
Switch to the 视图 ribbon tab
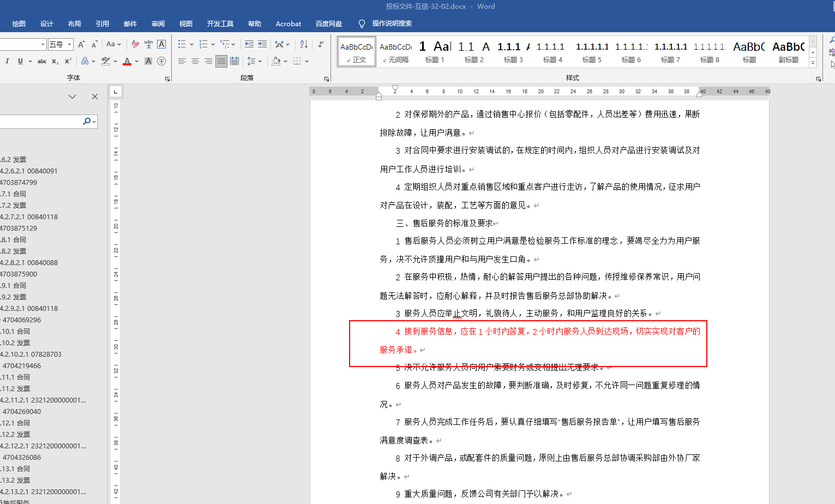(186, 23)
